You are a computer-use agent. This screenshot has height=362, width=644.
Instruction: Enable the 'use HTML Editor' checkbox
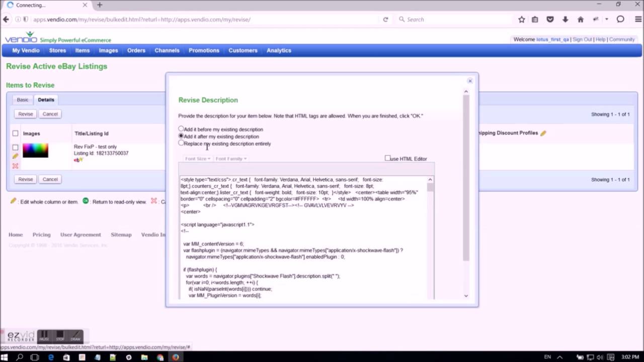tap(387, 158)
